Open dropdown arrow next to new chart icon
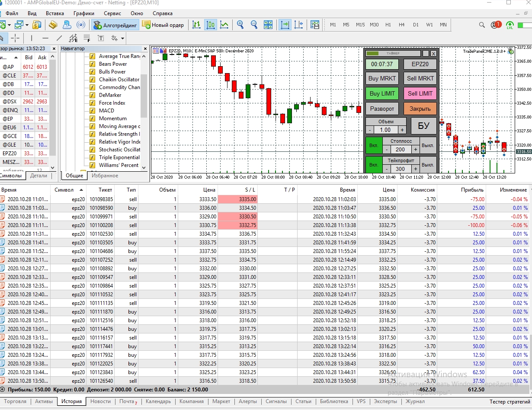Screen dimensions: 532x410 [x=10, y=25]
